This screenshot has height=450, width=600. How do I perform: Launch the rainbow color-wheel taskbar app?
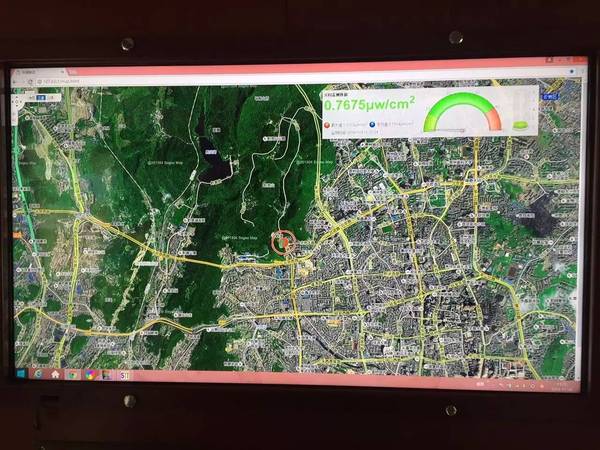click(90, 375)
